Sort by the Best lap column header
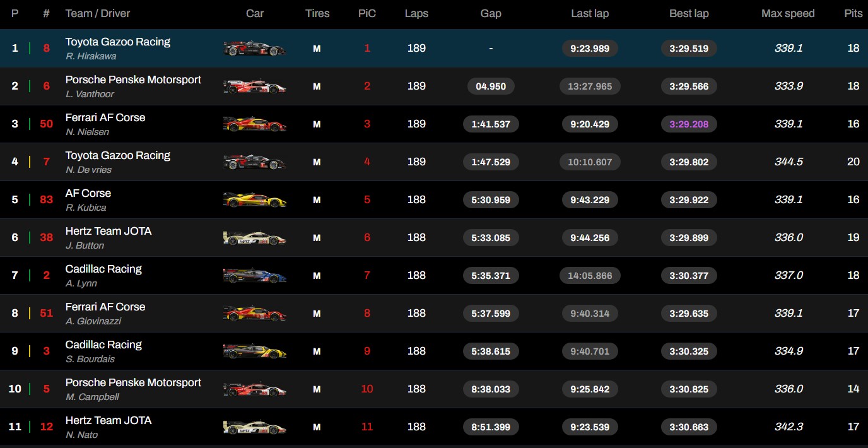The width and height of the screenshot is (868, 448). pos(689,13)
